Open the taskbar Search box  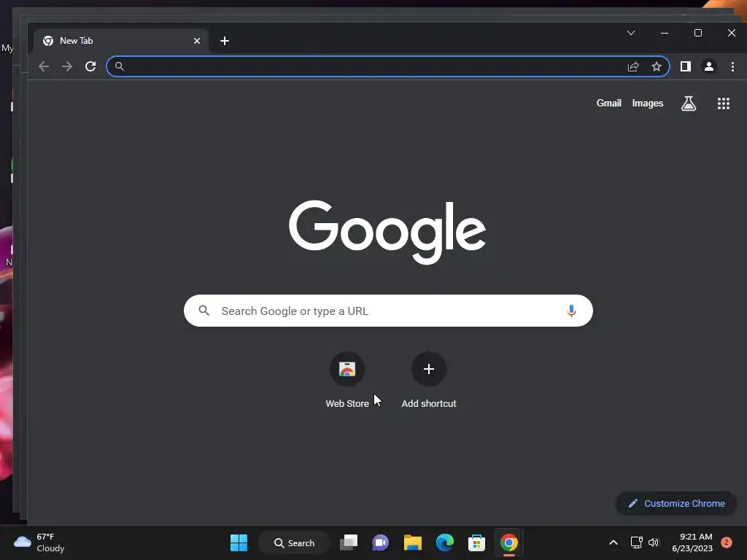tap(294, 542)
